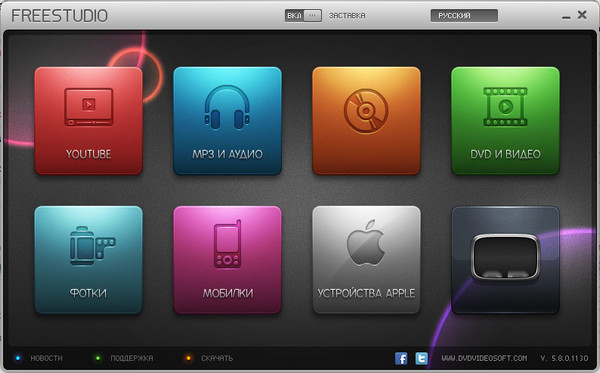Open the Русский language dropdown
Image resolution: width=600 pixels, height=373 pixels.
click(x=464, y=16)
